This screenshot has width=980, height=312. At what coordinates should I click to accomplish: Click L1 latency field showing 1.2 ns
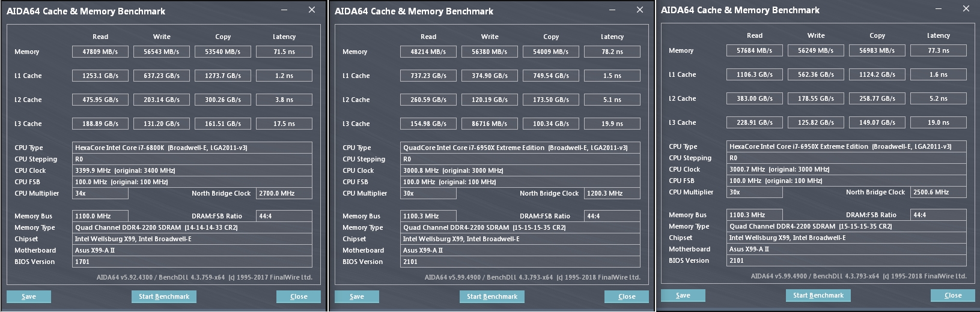pos(284,76)
